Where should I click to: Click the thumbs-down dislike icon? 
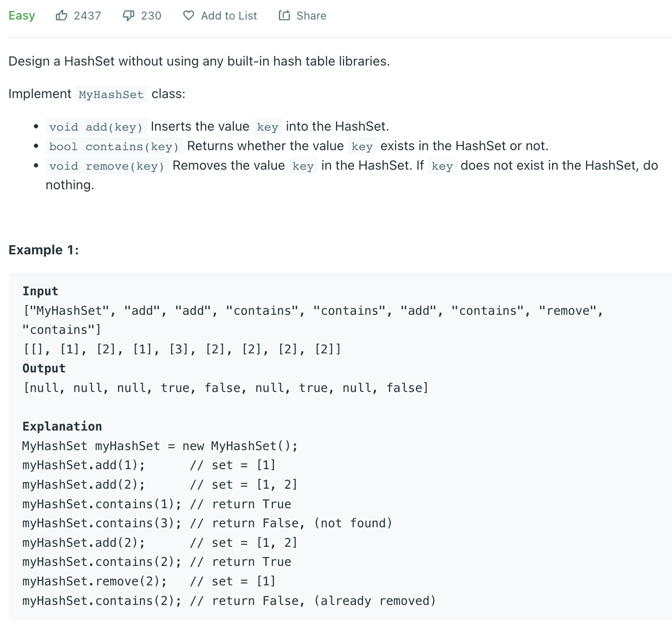tap(128, 16)
